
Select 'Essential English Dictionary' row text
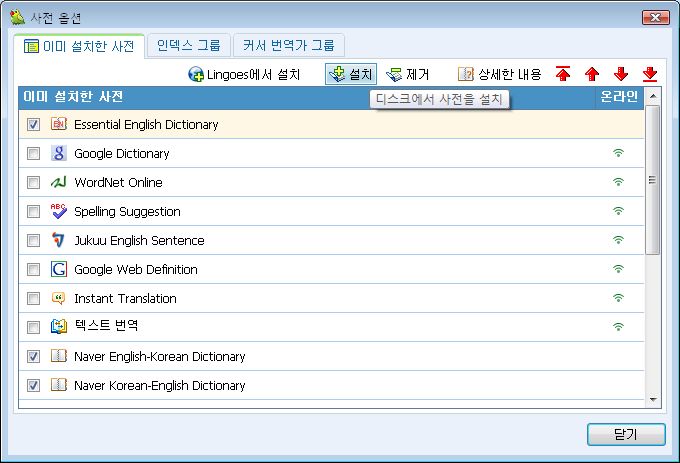click(x=146, y=125)
